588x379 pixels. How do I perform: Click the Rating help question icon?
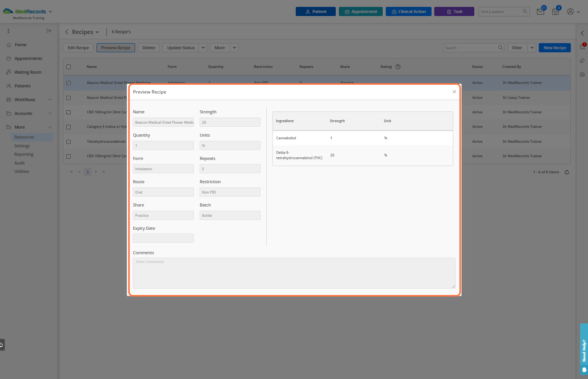(398, 67)
